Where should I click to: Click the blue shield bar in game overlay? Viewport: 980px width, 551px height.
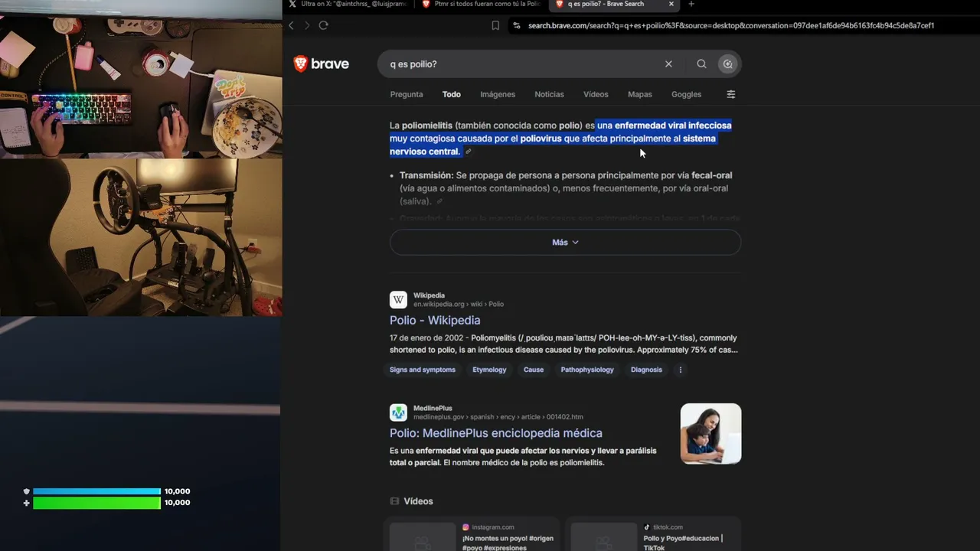96,491
